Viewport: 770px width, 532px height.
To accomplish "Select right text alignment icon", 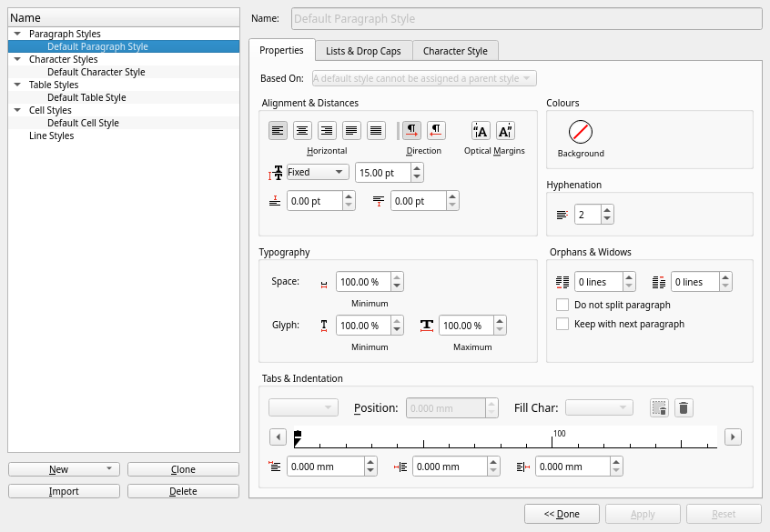I will point(327,131).
